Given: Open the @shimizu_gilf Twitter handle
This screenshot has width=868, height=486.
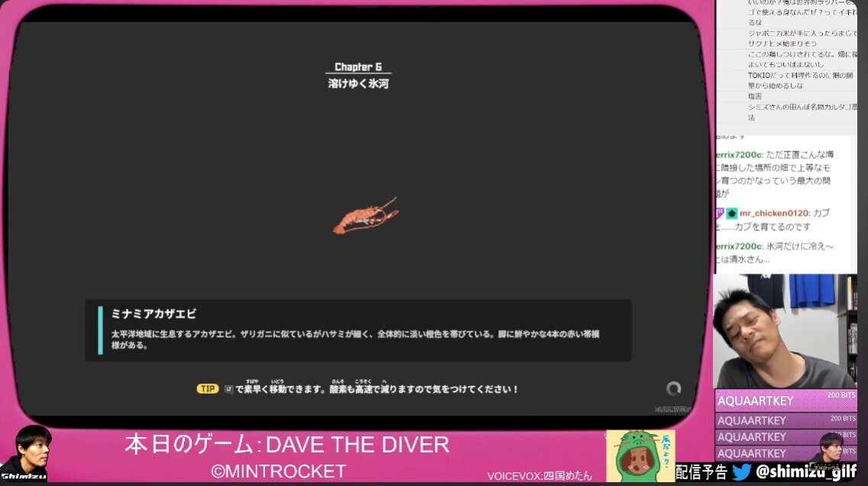Looking at the screenshot, I should (x=805, y=471).
